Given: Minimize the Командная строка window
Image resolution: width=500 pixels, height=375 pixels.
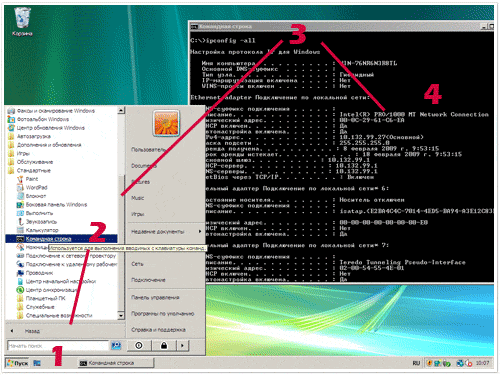Looking at the screenshot, I should pyautogui.click(x=484, y=26).
